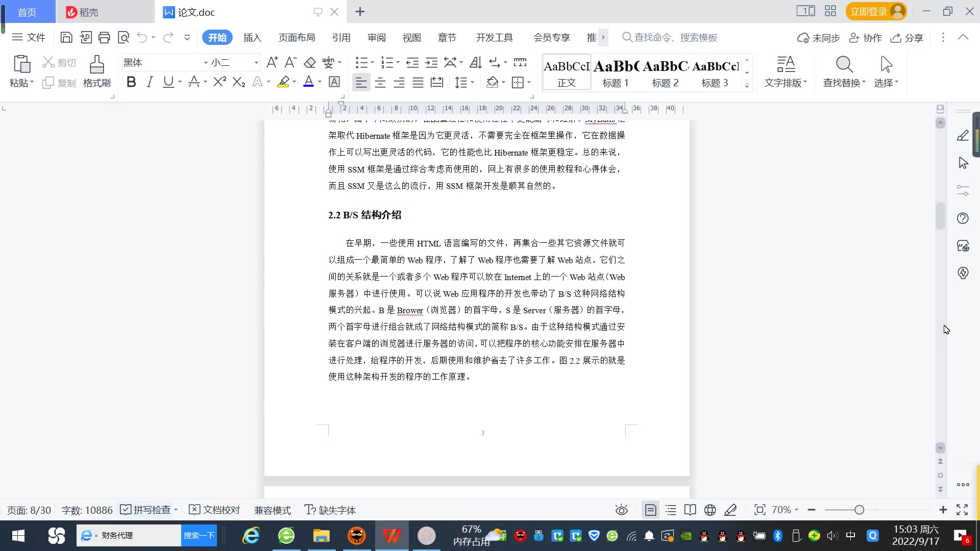The image size is (980, 551).
Task: Expand the styles gallery more arrow
Action: point(747,85)
